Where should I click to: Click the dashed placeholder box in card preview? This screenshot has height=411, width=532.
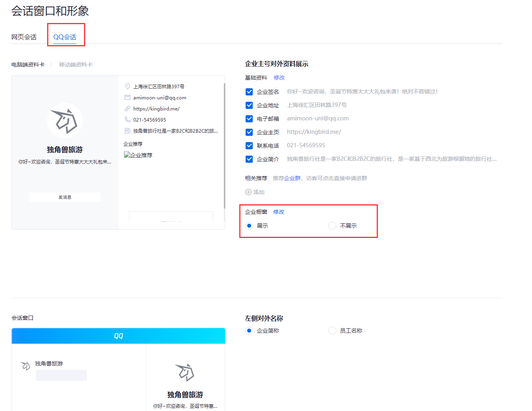(171, 216)
